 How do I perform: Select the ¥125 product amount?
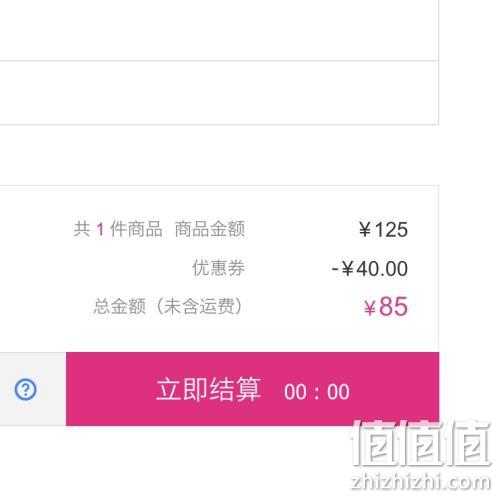[x=383, y=229]
